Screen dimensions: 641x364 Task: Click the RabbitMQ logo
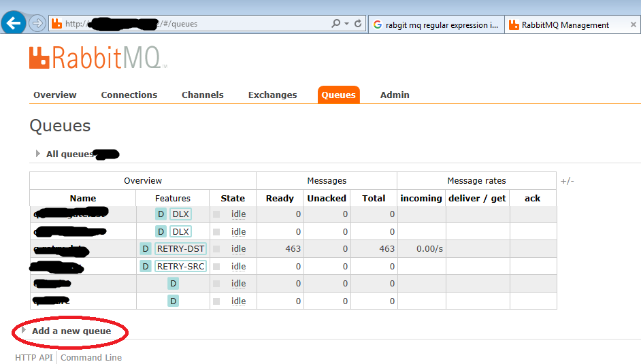tap(98, 58)
